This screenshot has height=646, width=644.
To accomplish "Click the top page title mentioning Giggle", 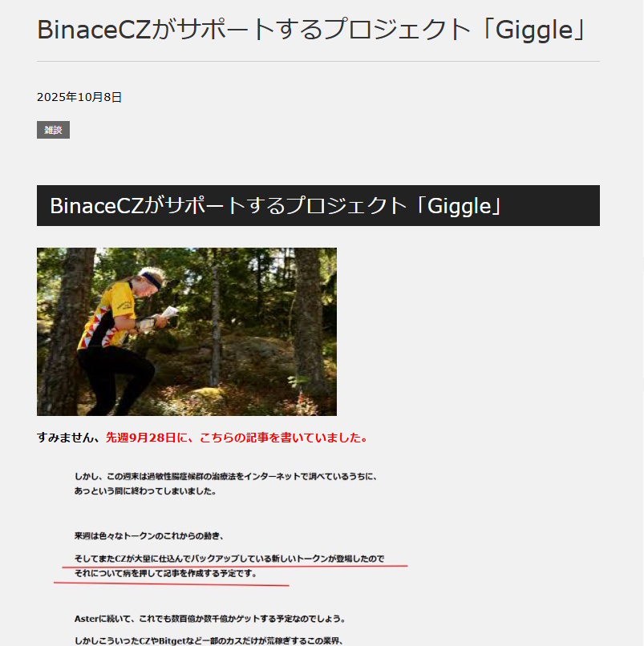I will click(x=311, y=30).
